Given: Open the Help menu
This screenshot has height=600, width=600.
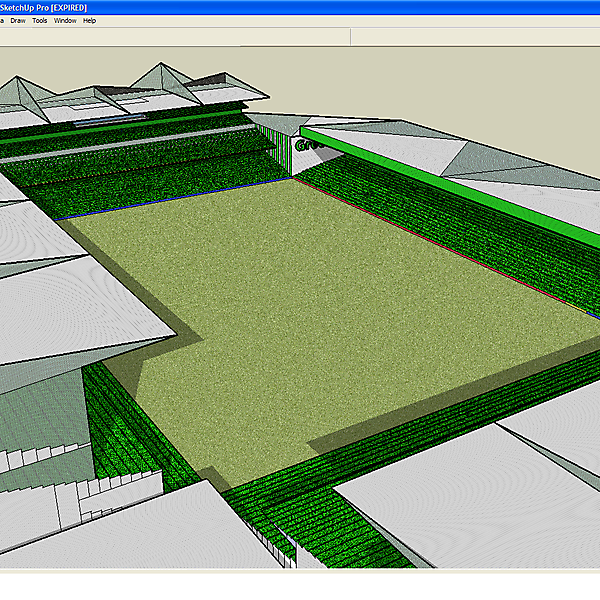Looking at the screenshot, I should pos(90,20).
